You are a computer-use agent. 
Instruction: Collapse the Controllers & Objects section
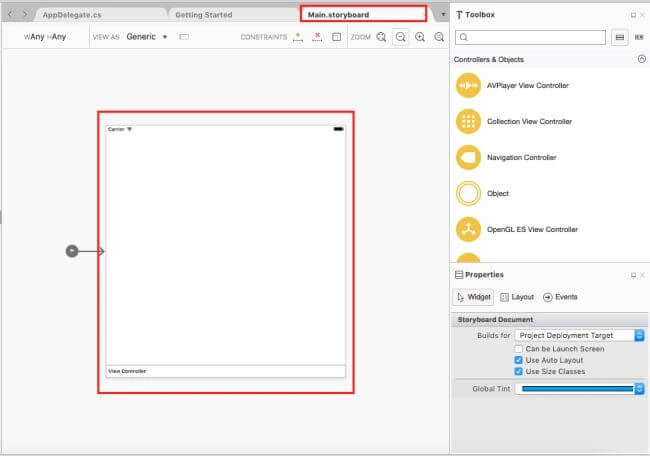coord(642,59)
